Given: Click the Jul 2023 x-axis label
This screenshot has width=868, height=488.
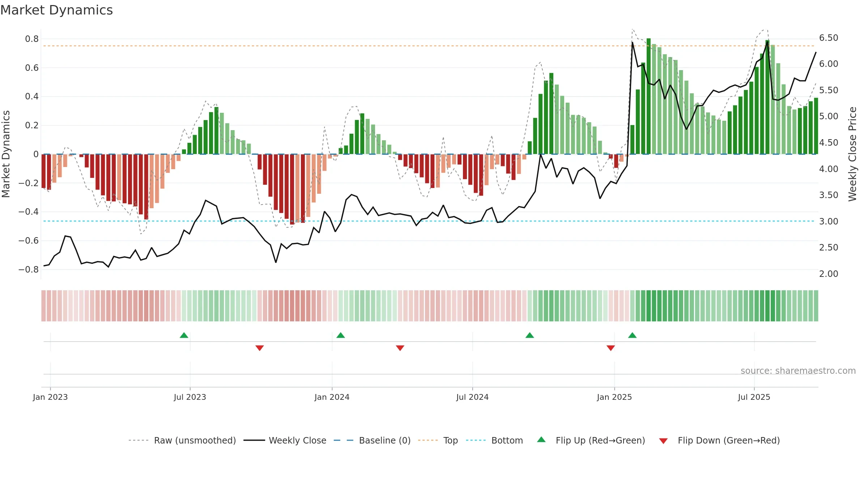Looking at the screenshot, I should coord(190,397).
